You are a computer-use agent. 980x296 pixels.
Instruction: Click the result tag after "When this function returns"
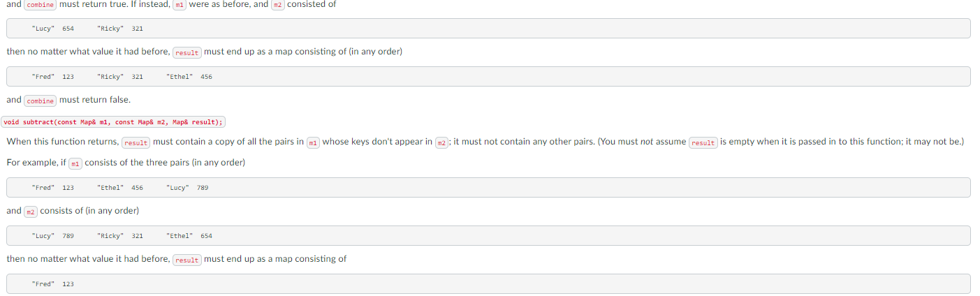coord(136,142)
